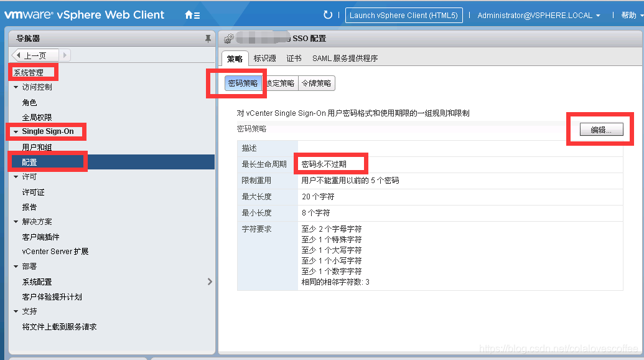Collapse the 解决方案 tree section

click(x=16, y=222)
